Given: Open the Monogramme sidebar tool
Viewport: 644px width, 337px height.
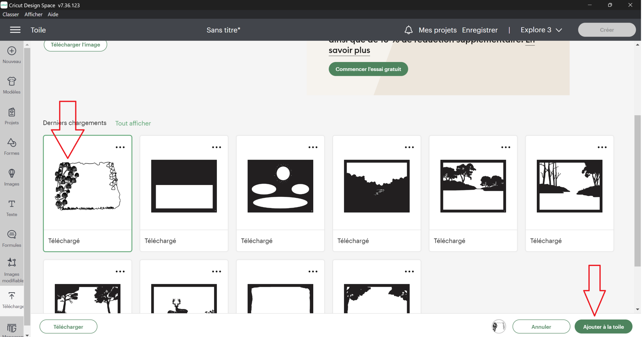Looking at the screenshot, I should 12,330.
